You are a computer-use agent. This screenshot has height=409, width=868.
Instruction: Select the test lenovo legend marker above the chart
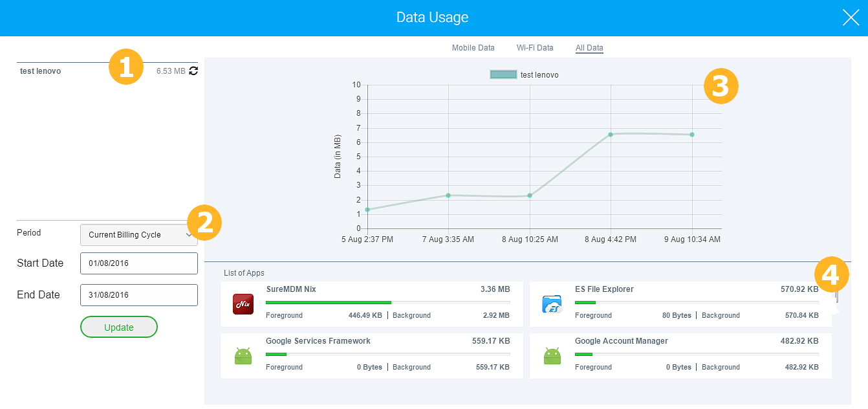[x=503, y=74]
